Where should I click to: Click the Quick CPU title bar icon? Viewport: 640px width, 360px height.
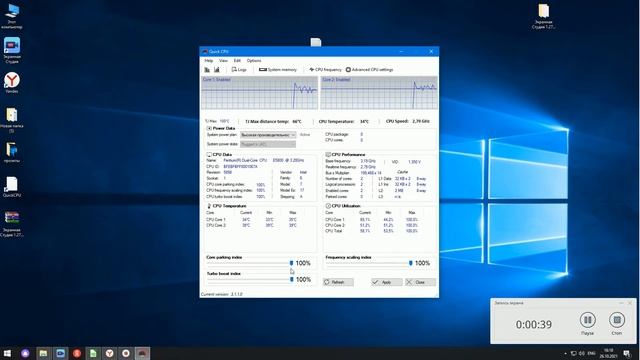pos(205,51)
